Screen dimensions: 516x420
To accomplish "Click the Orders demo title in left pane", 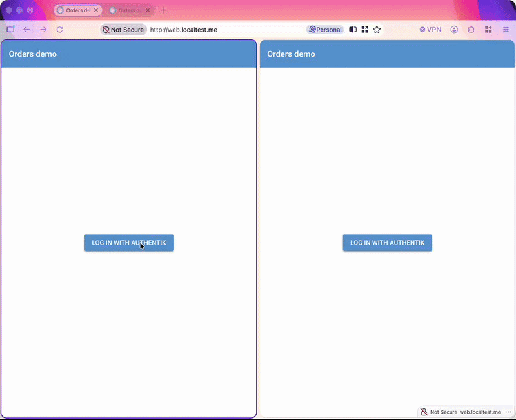I will (x=33, y=54).
